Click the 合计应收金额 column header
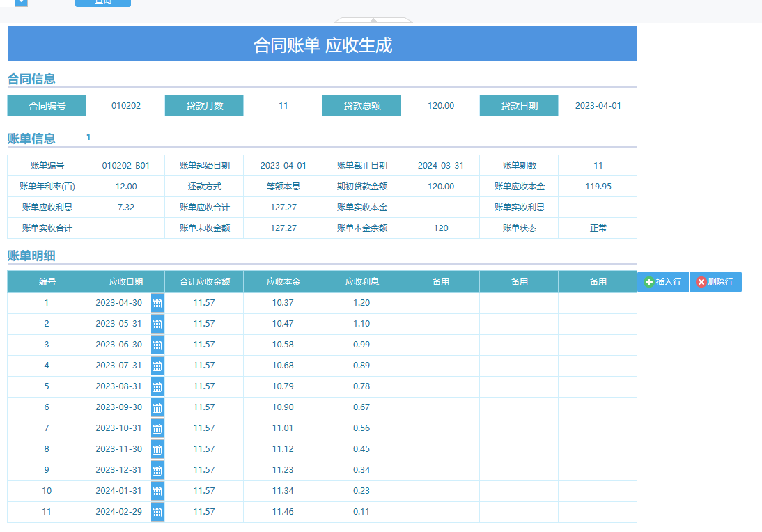The width and height of the screenshot is (762, 532). point(204,282)
